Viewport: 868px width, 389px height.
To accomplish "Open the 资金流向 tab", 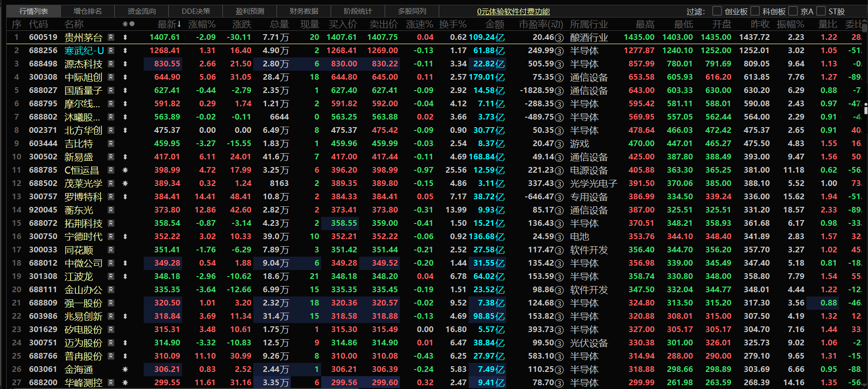I will [x=142, y=11].
